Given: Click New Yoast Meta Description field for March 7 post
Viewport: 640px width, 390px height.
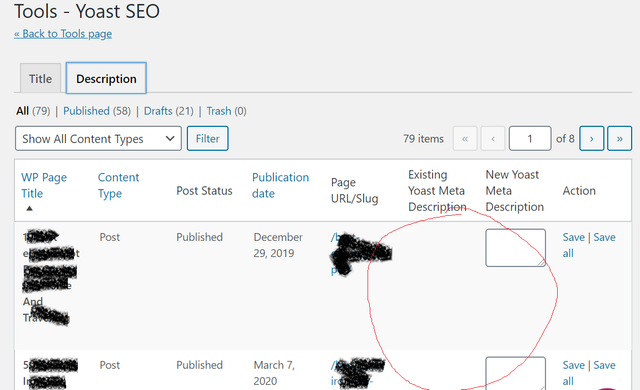Looking at the screenshot, I should (516, 373).
